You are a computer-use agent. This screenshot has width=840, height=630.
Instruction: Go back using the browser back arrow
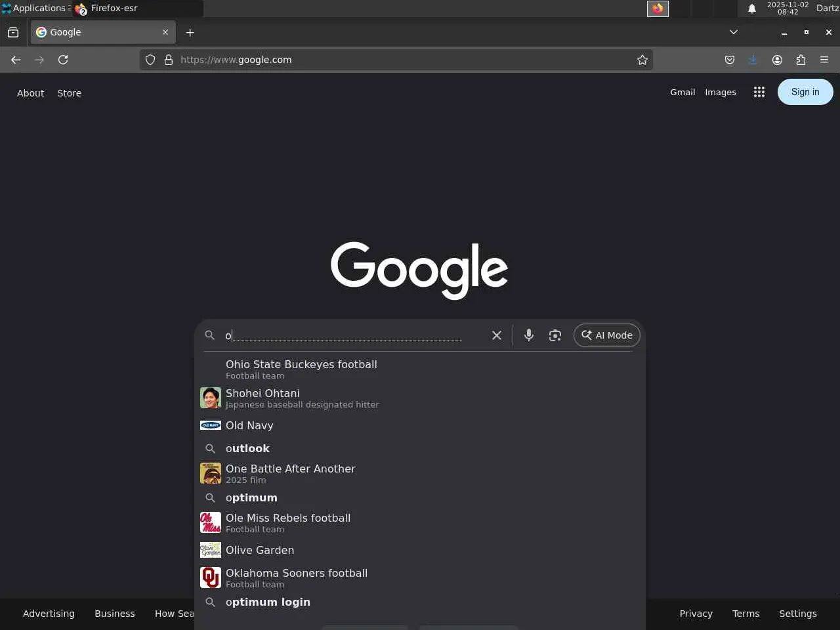(x=16, y=60)
